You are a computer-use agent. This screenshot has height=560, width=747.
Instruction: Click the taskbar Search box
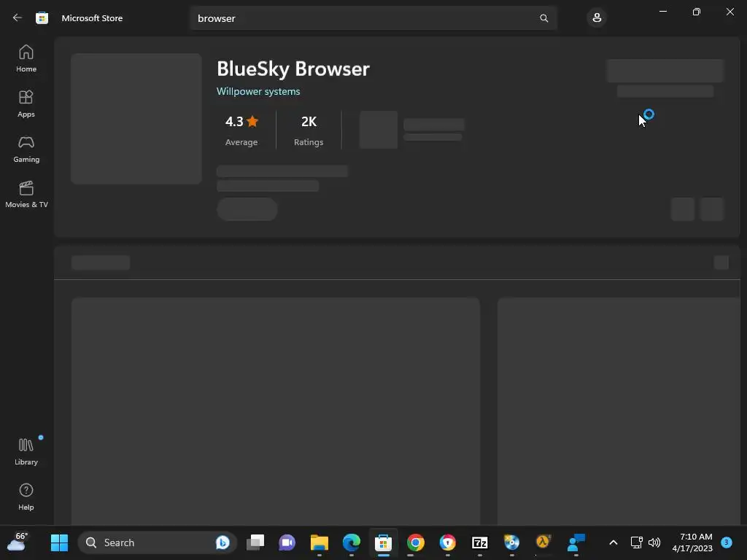point(158,542)
